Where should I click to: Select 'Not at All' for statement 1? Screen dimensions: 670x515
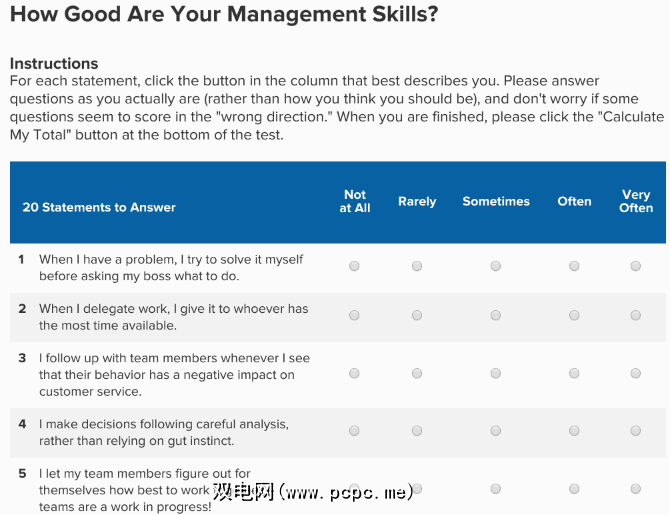pyautogui.click(x=355, y=266)
